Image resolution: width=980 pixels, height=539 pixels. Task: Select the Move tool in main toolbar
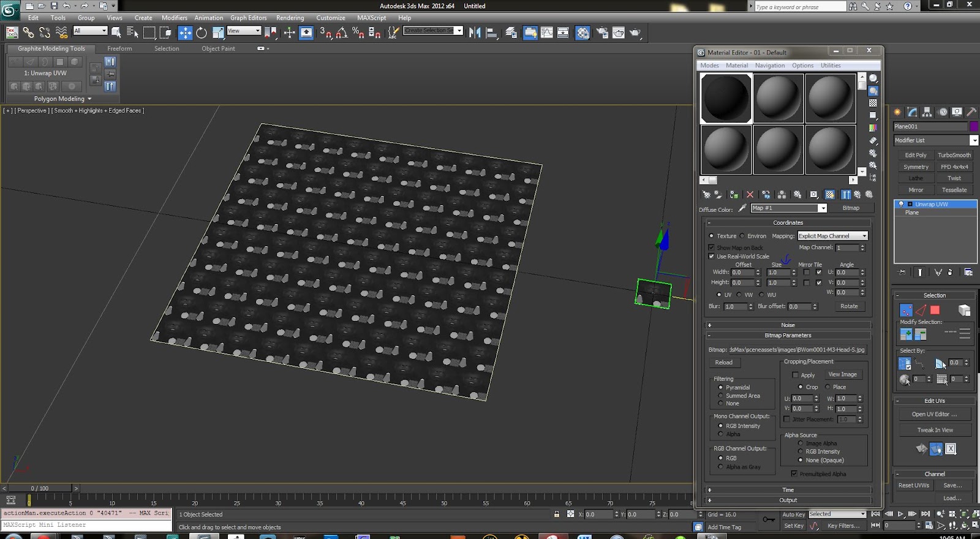[185, 33]
